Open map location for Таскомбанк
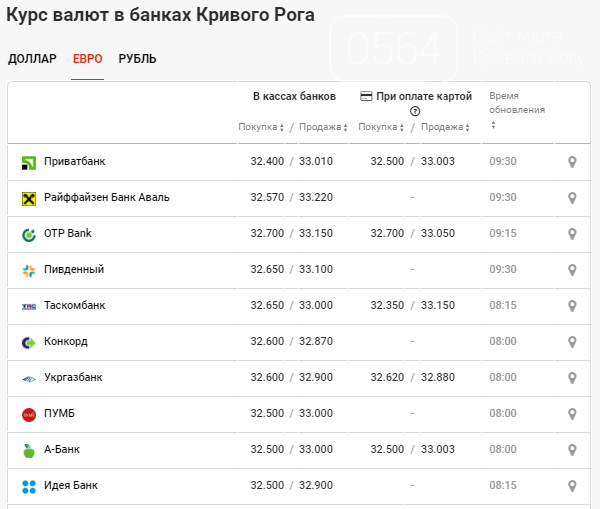 [x=572, y=306]
